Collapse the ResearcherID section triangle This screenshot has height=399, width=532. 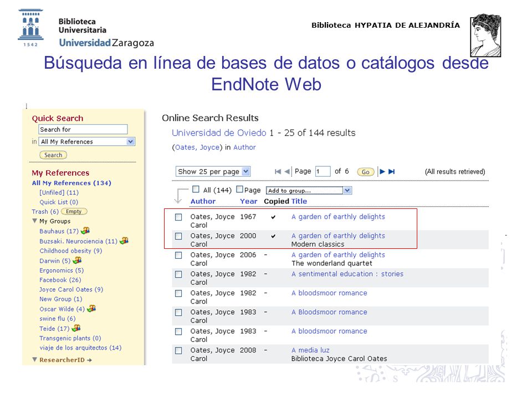[34, 360]
